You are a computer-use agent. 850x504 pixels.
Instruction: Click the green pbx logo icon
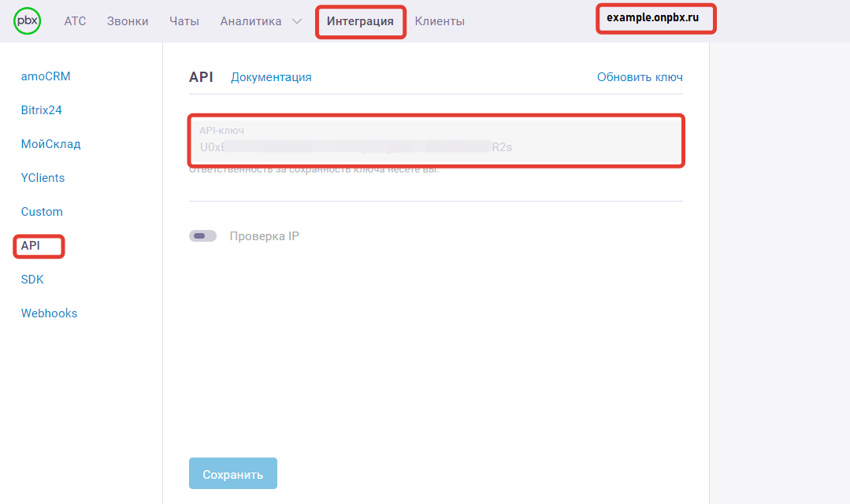coord(28,21)
